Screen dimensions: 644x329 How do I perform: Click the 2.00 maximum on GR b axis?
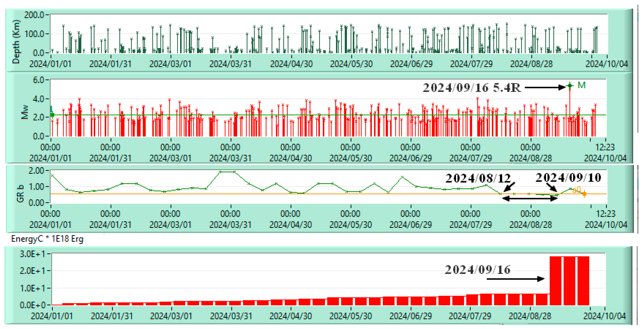36,171
